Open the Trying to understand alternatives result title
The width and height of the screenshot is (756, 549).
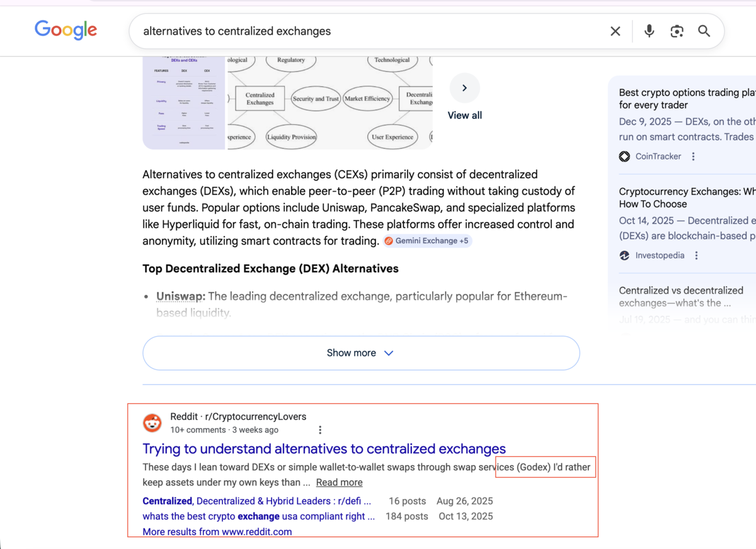(324, 449)
